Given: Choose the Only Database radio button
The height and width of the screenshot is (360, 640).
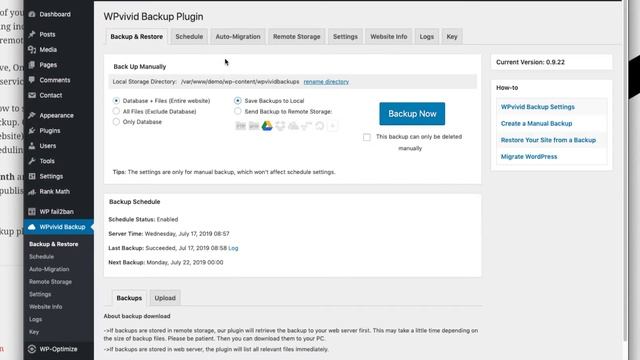Looking at the screenshot, I should (x=116, y=122).
